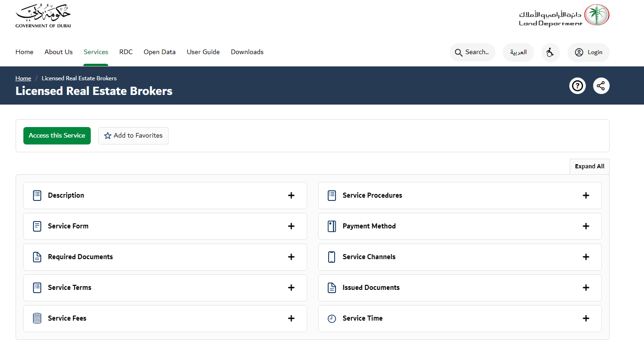Expand the Required Documents section
644x355 pixels.
click(x=291, y=257)
